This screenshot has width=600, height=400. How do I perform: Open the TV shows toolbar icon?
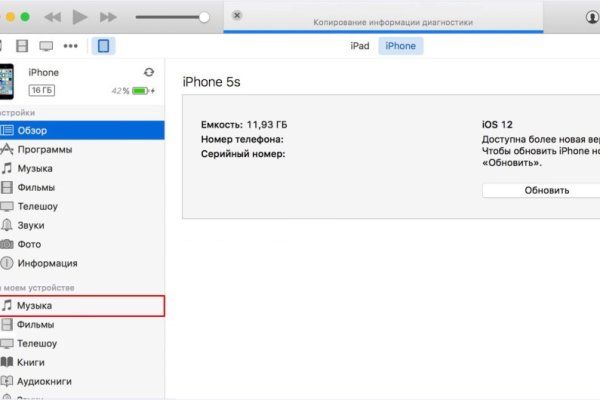46,46
